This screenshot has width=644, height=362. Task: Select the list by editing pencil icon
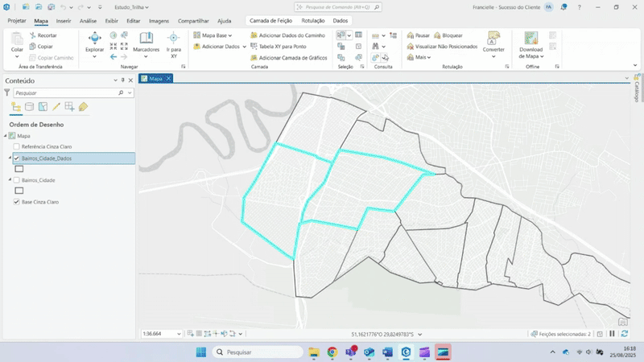click(x=56, y=107)
